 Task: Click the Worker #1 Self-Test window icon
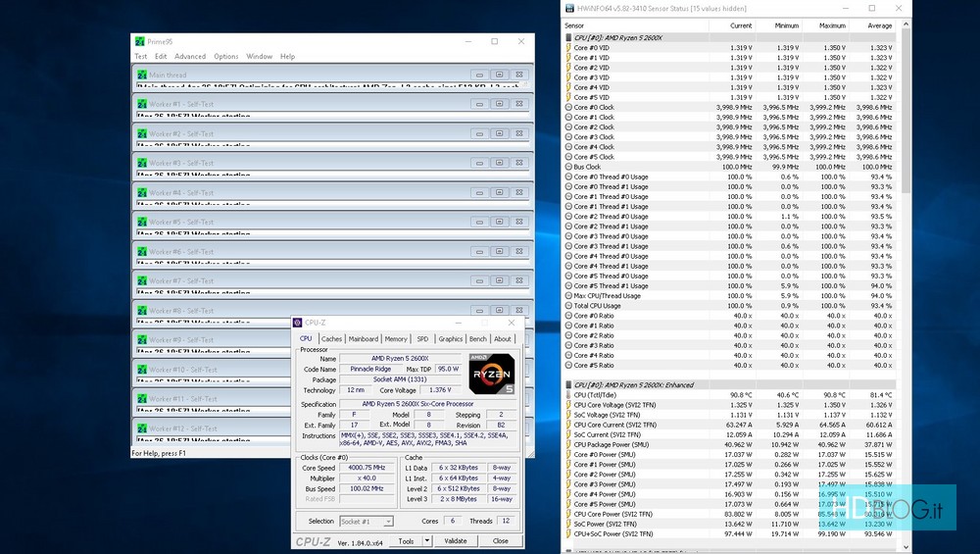click(x=140, y=104)
